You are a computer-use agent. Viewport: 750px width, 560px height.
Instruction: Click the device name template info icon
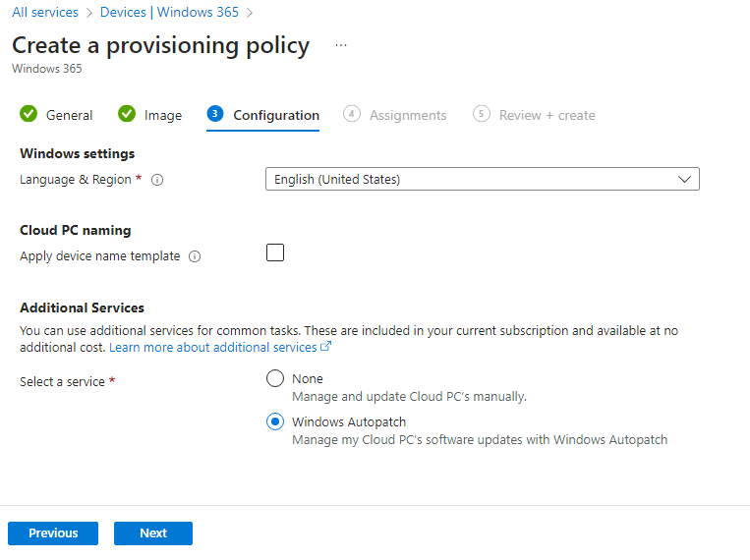coord(195,256)
